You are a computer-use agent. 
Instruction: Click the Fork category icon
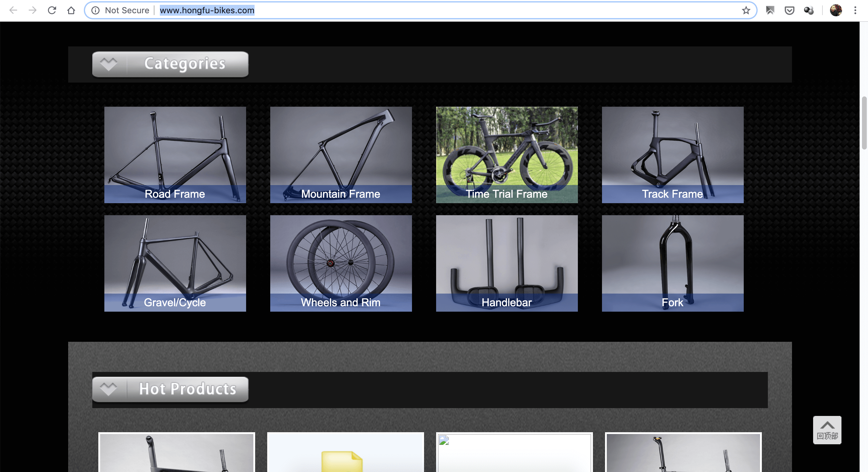tap(672, 263)
